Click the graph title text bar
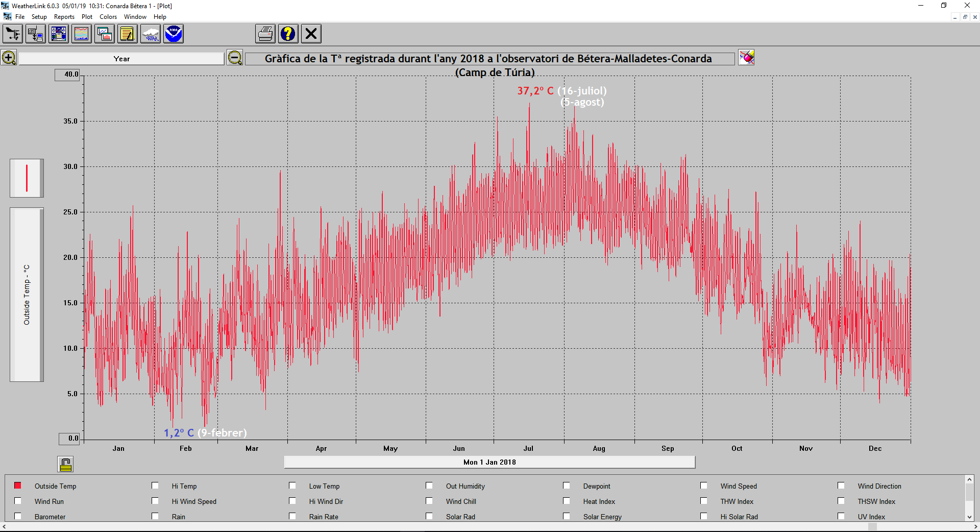Viewport: 980px width, 532px height. pyautogui.click(x=489, y=59)
